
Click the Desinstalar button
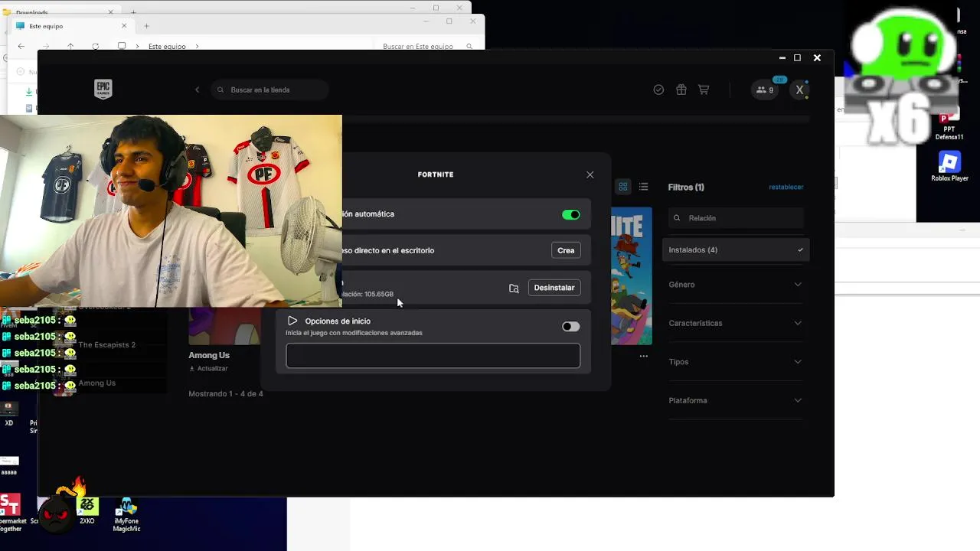(x=554, y=288)
